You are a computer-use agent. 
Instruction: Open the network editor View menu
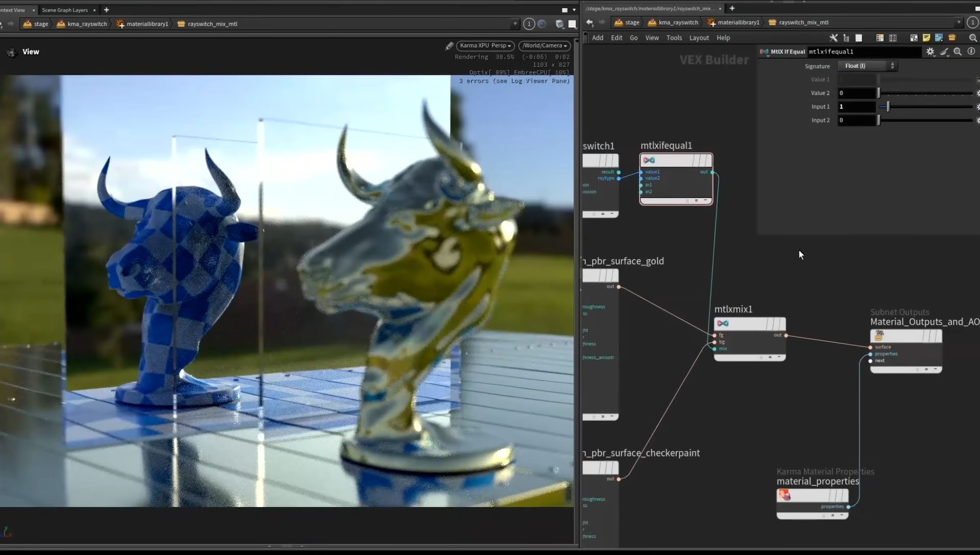tap(652, 38)
